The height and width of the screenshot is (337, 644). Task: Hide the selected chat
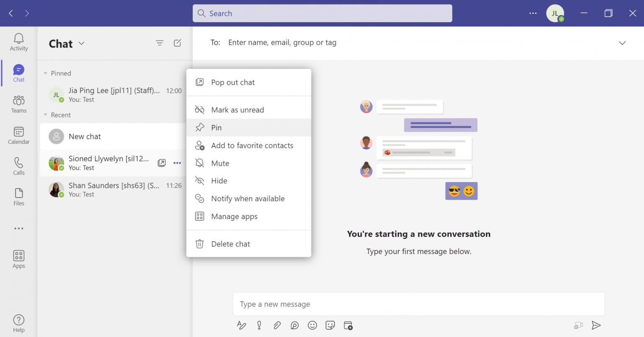coord(218,180)
